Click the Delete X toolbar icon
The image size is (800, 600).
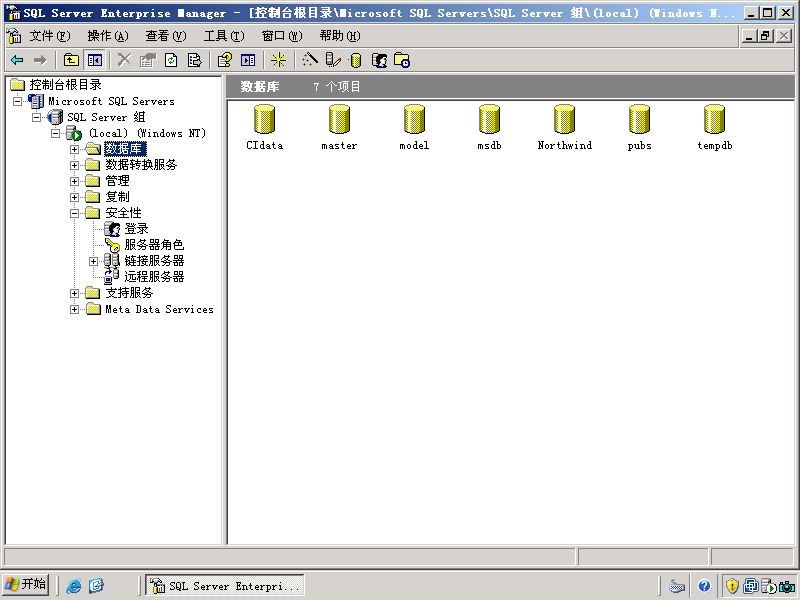[x=124, y=60]
